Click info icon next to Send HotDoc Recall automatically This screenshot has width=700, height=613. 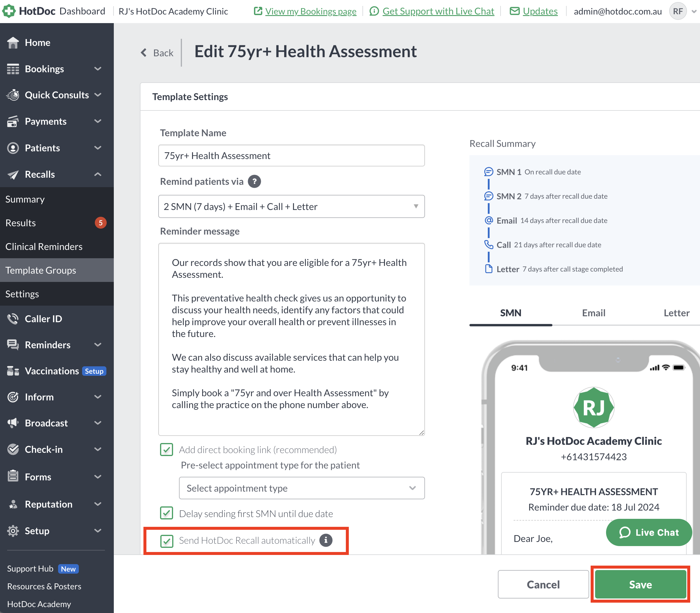coord(326,540)
